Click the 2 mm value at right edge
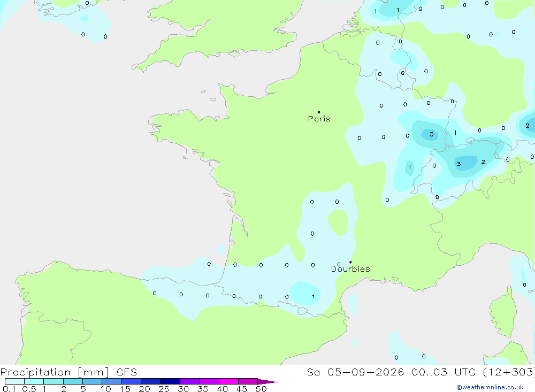This screenshot has width=535, height=392. tap(528, 126)
